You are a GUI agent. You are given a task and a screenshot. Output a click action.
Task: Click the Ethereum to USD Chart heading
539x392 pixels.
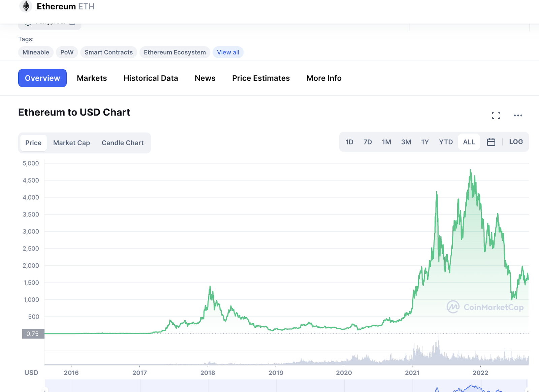74,112
